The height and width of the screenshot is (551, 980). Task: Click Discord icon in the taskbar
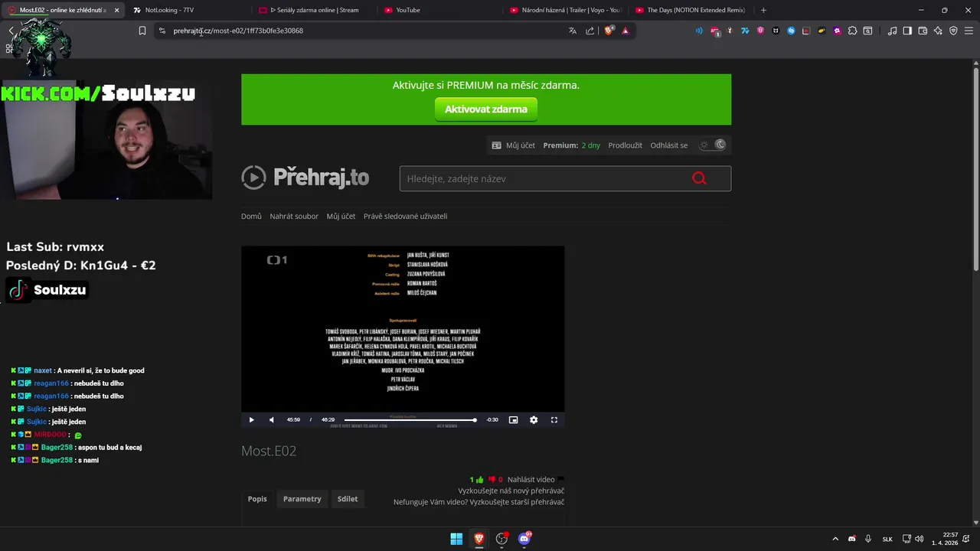coord(524,539)
